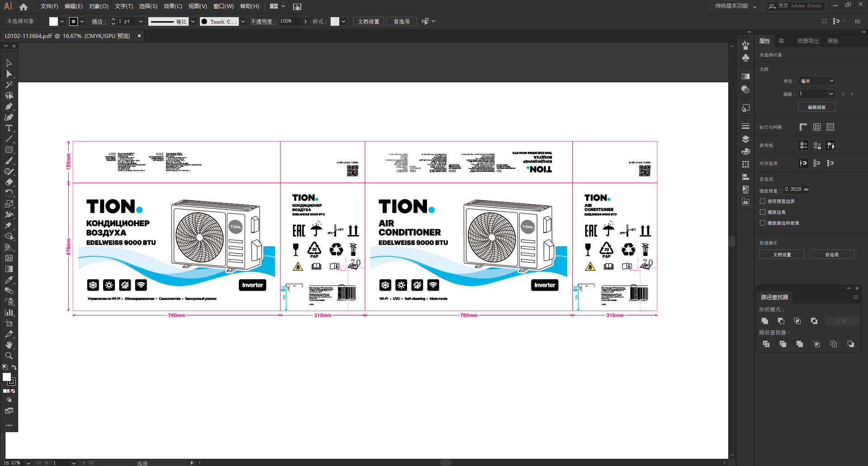
Task: Click Pathfinder Minus Front icon
Action: click(x=781, y=321)
